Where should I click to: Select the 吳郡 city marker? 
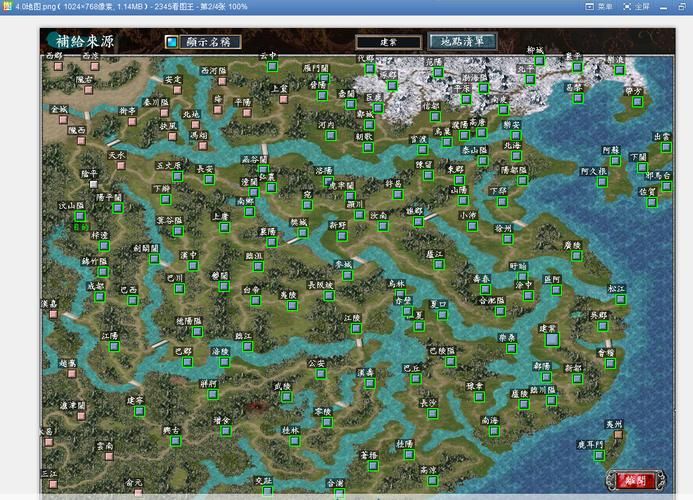tap(603, 326)
